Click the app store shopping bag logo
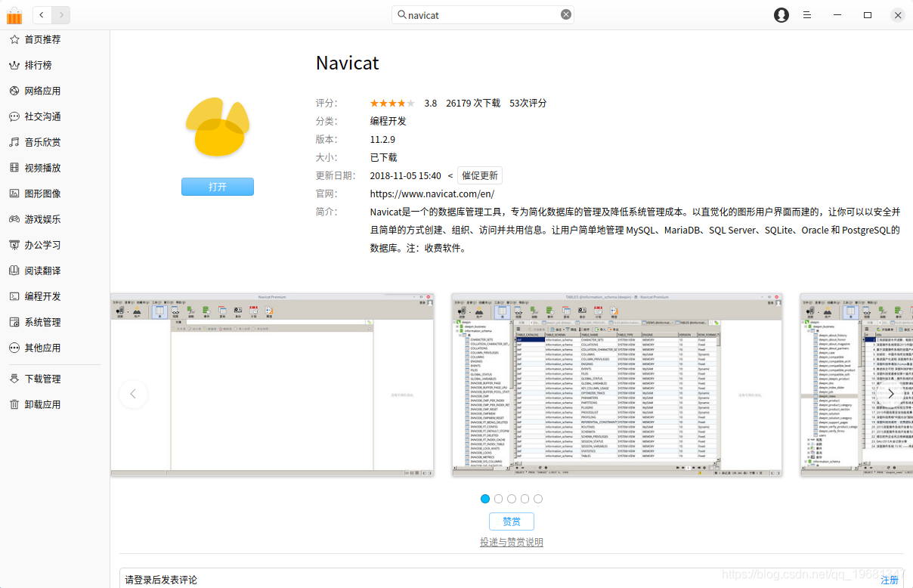913x588 pixels. pyautogui.click(x=14, y=15)
